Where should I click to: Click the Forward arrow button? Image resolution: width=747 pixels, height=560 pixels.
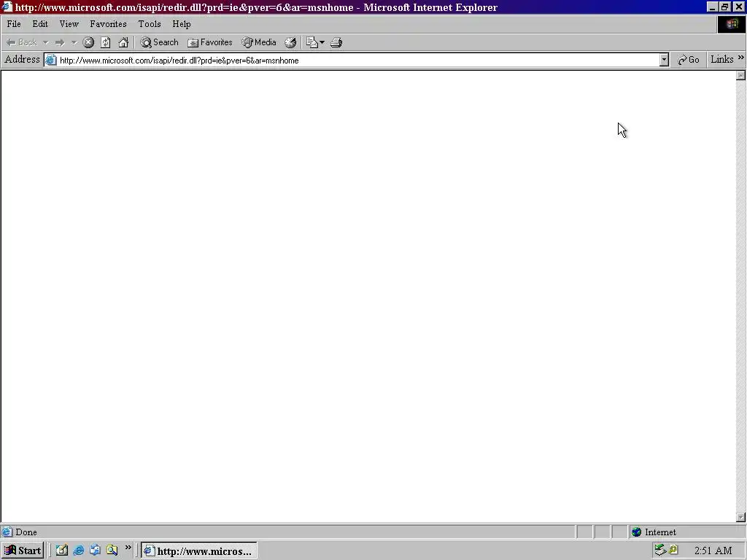[x=60, y=42]
